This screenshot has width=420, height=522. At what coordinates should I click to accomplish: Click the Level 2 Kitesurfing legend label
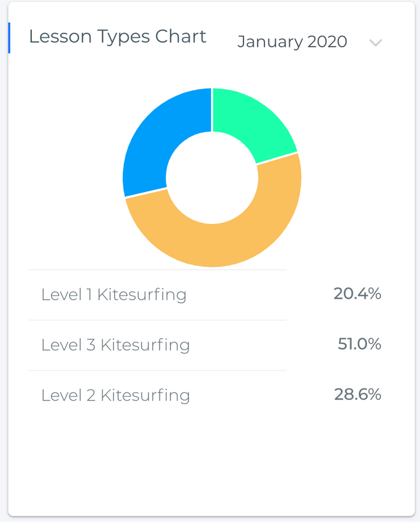click(x=115, y=395)
